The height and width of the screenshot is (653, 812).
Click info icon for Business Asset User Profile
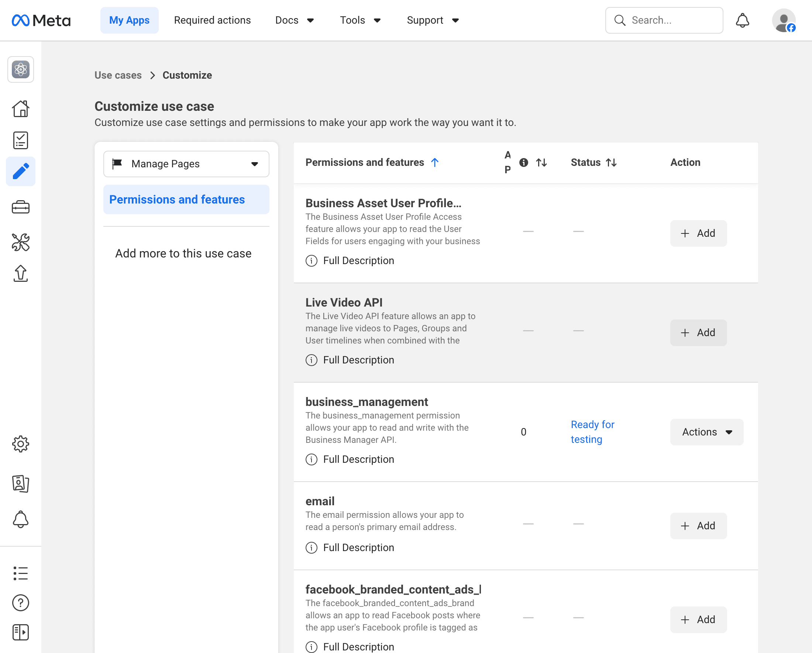312,260
